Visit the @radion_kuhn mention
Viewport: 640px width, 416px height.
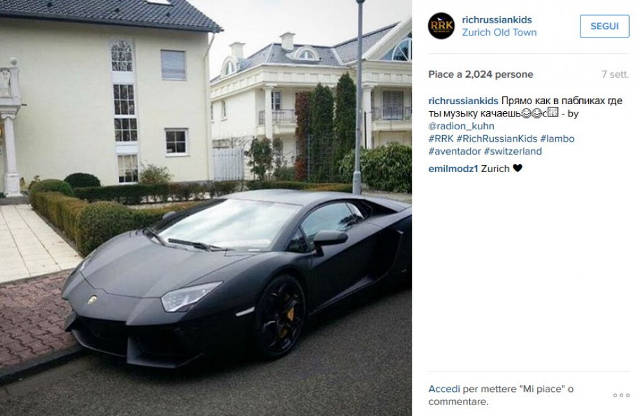point(461,126)
